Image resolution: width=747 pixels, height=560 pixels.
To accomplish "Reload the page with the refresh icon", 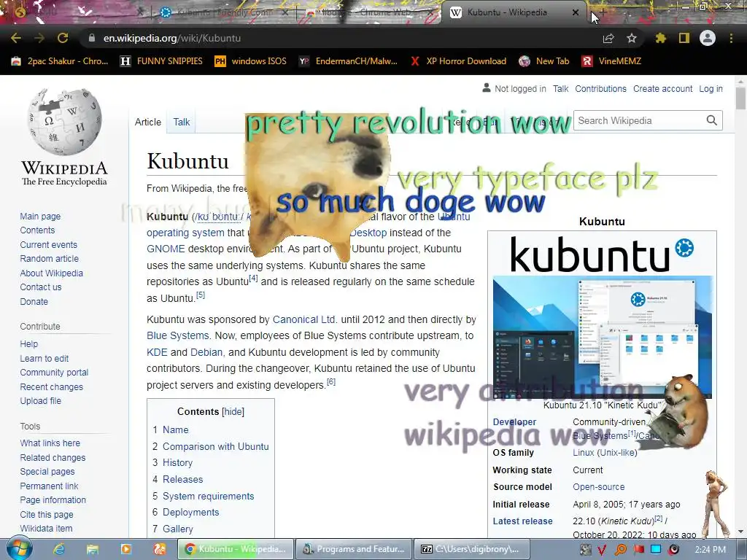I will coord(63,38).
